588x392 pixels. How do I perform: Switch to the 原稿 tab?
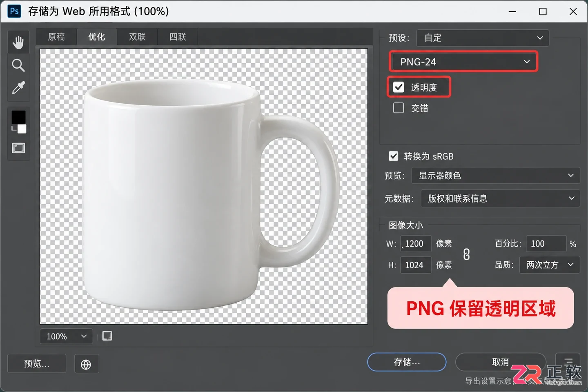pyautogui.click(x=56, y=37)
